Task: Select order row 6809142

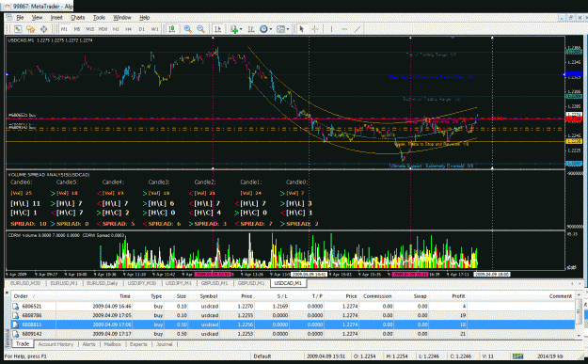Action: pos(293,334)
